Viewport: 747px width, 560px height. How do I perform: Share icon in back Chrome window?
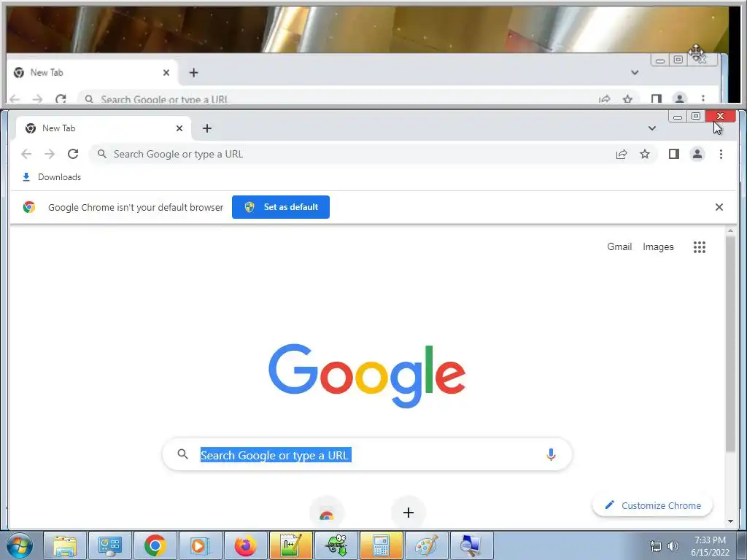click(x=605, y=98)
